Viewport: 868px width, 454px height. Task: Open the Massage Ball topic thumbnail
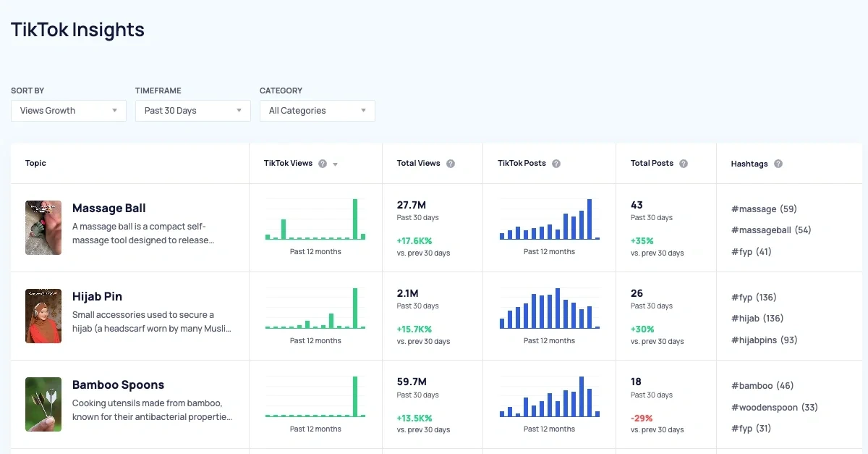tap(43, 228)
